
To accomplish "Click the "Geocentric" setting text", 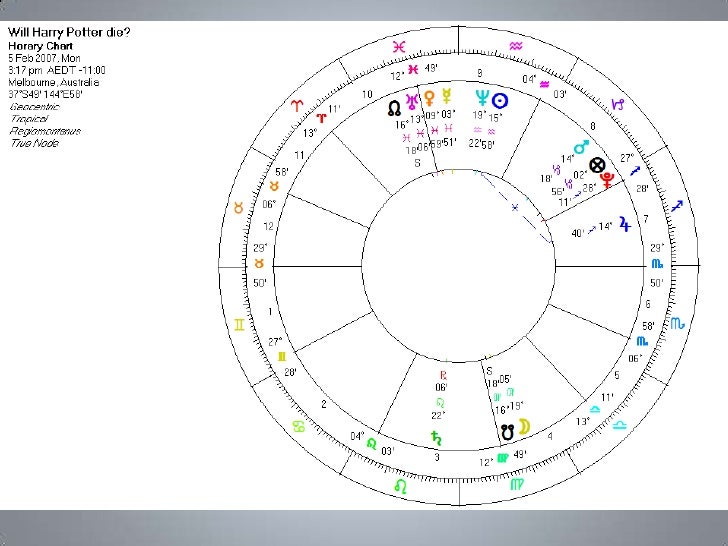I will coord(35,107).
